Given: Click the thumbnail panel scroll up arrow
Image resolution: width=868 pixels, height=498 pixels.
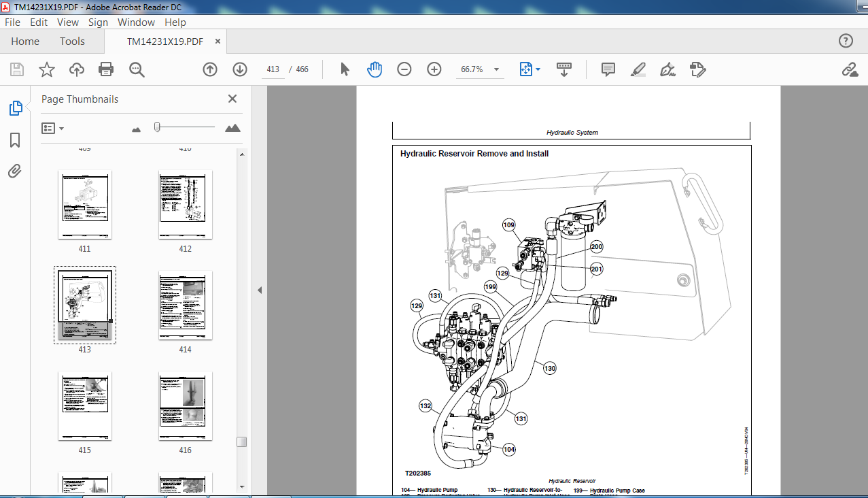Looking at the screenshot, I should point(241,154).
